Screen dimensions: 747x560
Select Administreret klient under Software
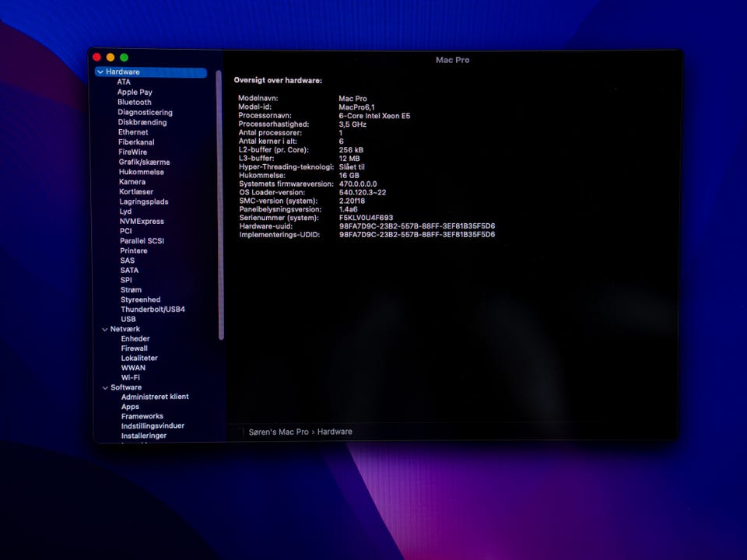click(x=155, y=397)
